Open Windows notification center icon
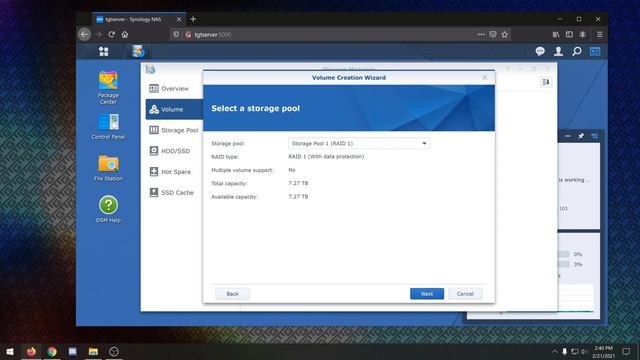 point(626,351)
